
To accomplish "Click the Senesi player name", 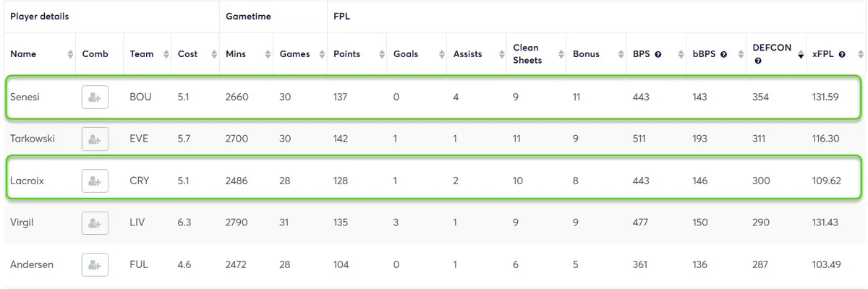I will click(x=25, y=98).
